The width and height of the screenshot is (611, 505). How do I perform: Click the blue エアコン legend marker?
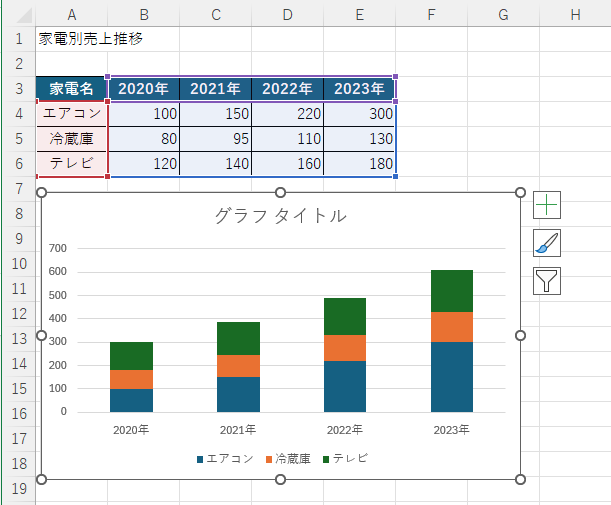tap(200, 459)
